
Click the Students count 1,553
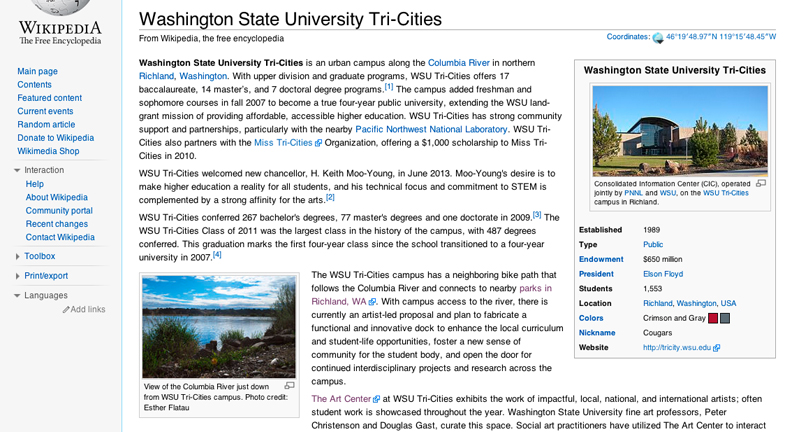coord(653,289)
